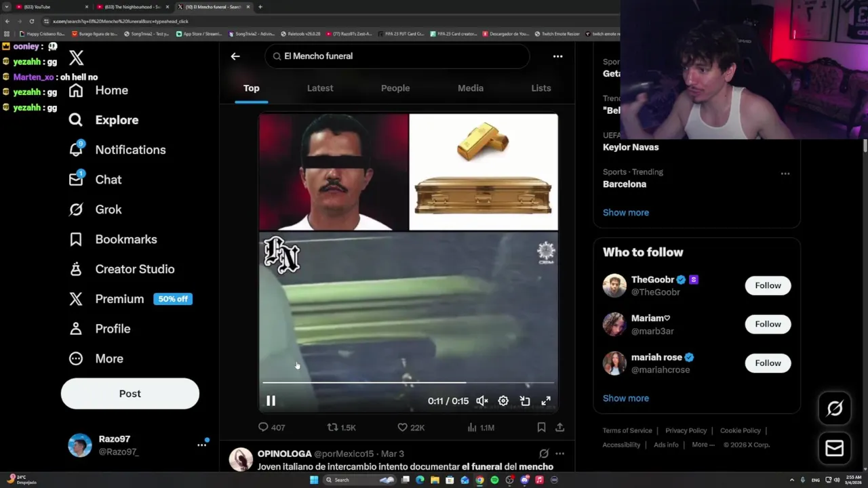
Task: Switch to the Lists tab
Action: [x=541, y=88]
